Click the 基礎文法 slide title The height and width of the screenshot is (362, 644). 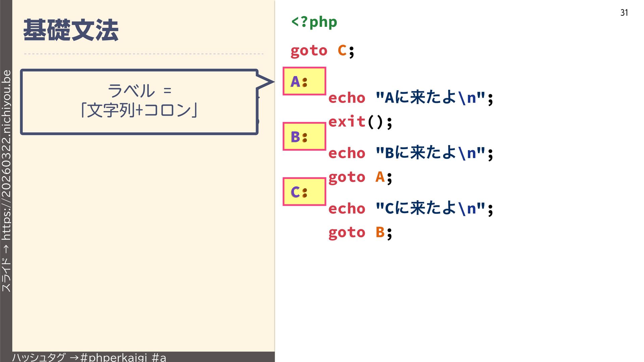pos(71,30)
